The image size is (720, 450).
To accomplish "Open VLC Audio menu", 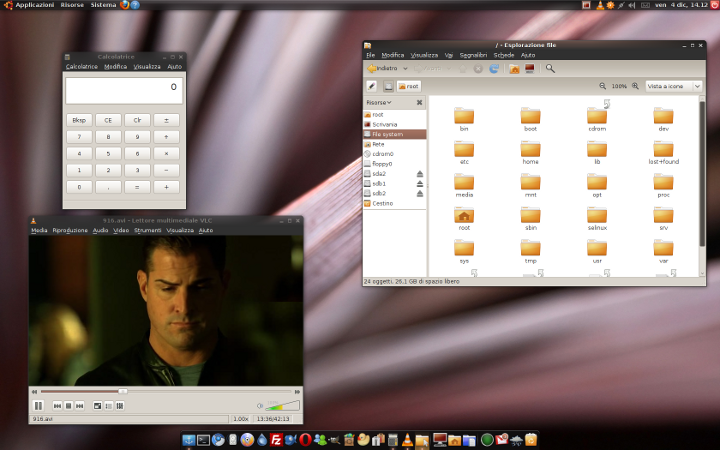I will pyautogui.click(x=100, y=230).
